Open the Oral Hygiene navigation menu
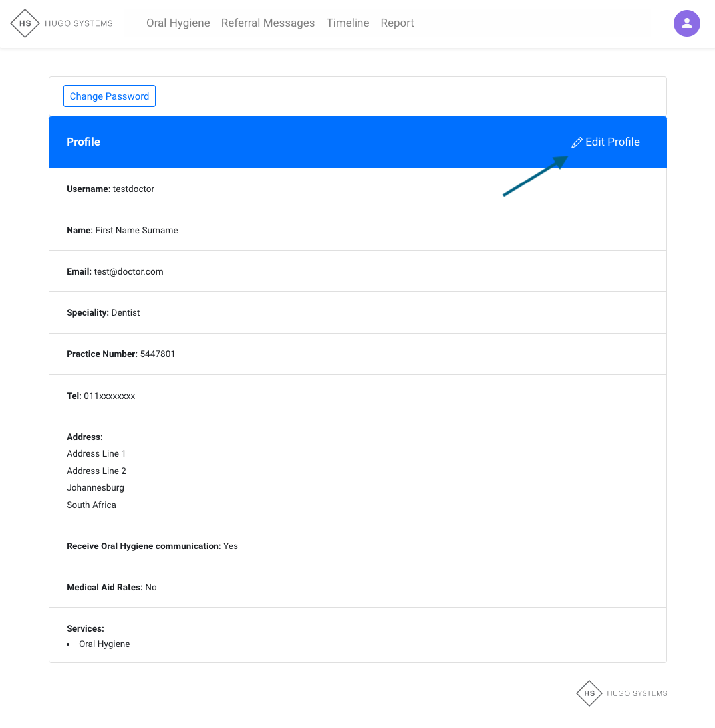Image resolution: width=715 pixels, height=728 pixels. 178,23
